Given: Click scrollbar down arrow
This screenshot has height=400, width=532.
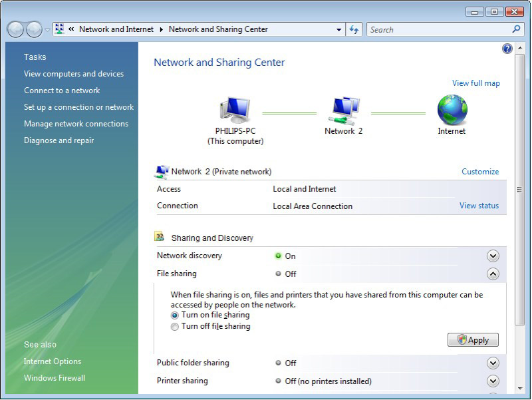Looking at the screenshot, I should 520,389.
